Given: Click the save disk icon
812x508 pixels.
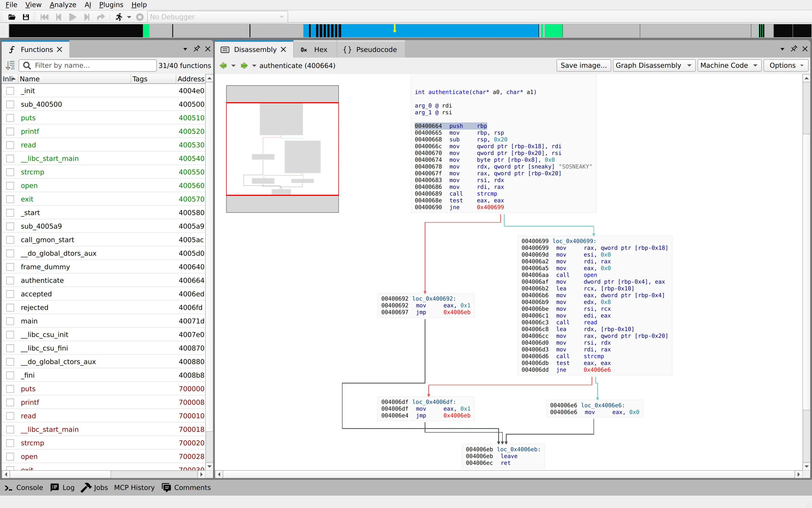Looking at the screenshot, I should tap(25, 17).
